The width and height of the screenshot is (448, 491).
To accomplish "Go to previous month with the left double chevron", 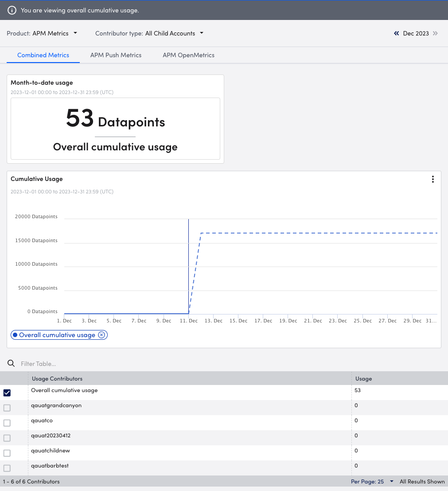I will click(x=396, y=33).
